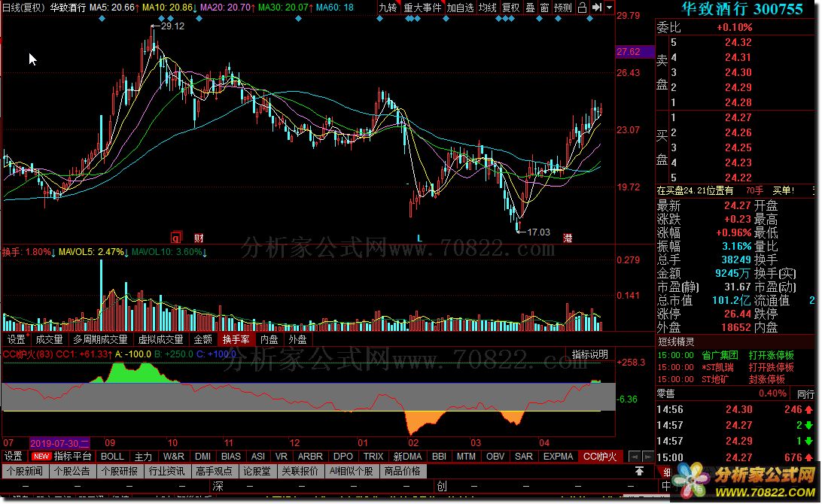
Task: Switch to the 外盘 tab
Action: [x=298, y=339]
